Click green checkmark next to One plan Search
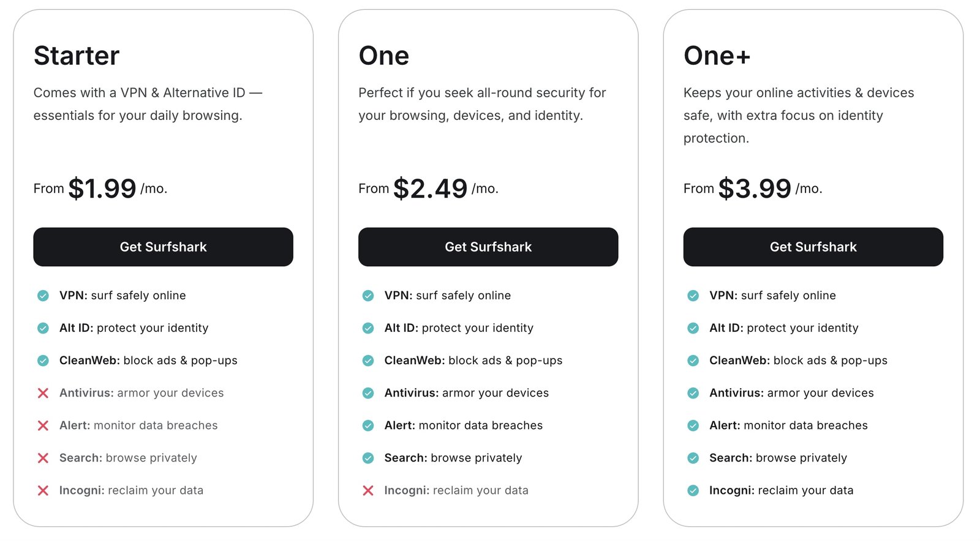 click(x=368, y=458)
